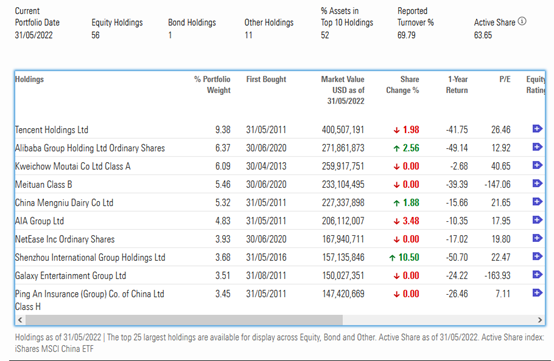Open equity rating icon for Kweichow Moutai
The image size is (554, 361).
pos(537,165)
